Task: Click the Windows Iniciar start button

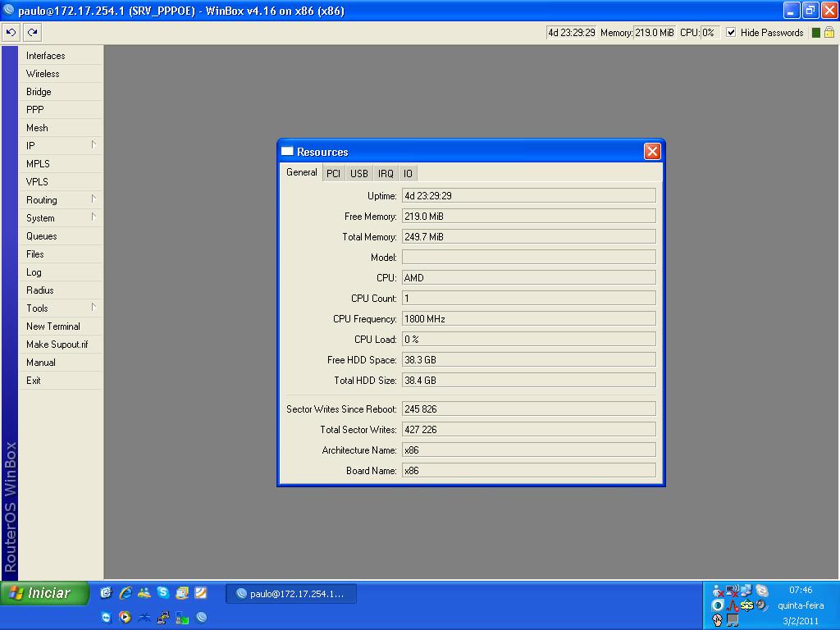Action: 44,593
